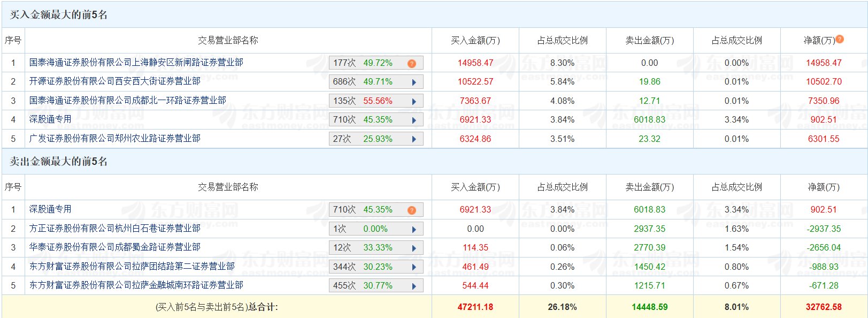Open 开源证券西安西大街证券营业部 link
The height and width of the screenshot is (318, 868).
pos(114,81)
